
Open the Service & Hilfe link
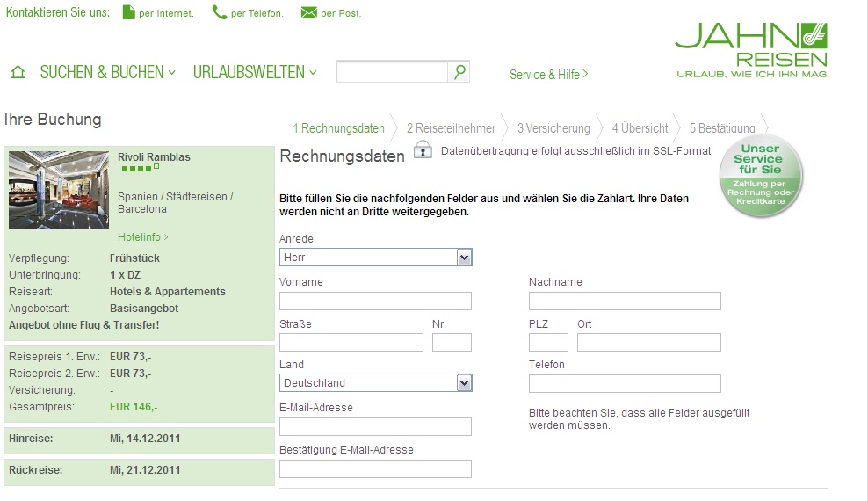548,74
